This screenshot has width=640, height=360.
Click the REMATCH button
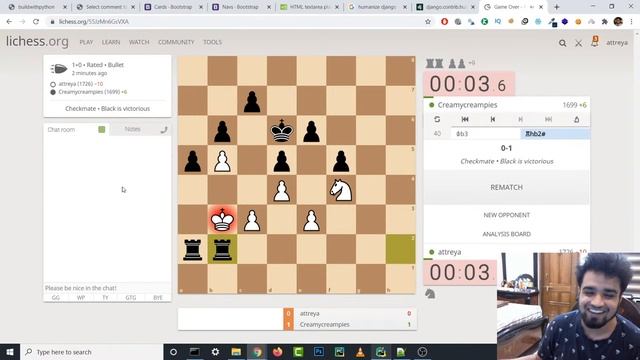click(507, 187)
